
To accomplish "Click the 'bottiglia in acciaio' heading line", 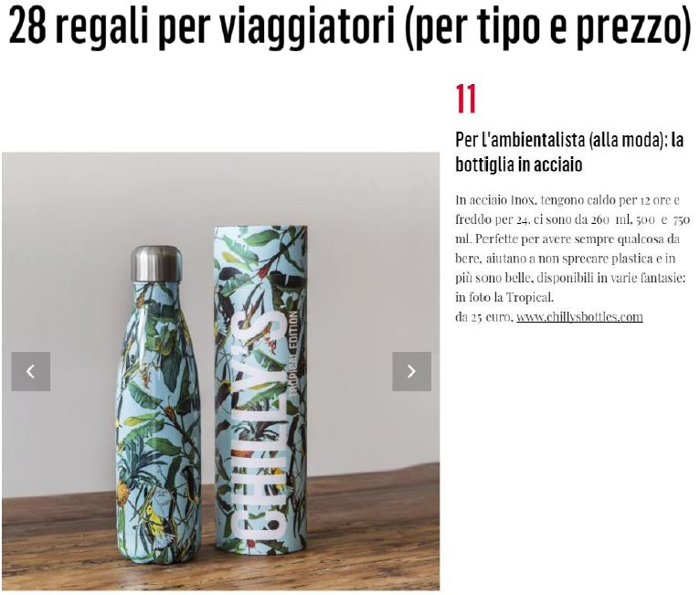I will (x=519, y=165).
